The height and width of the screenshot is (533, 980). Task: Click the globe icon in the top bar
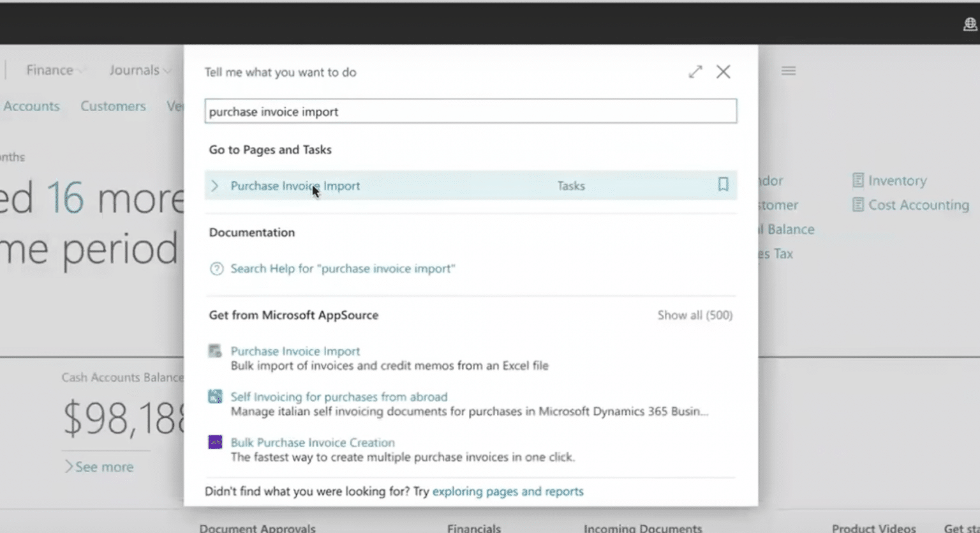pos(969,24)
